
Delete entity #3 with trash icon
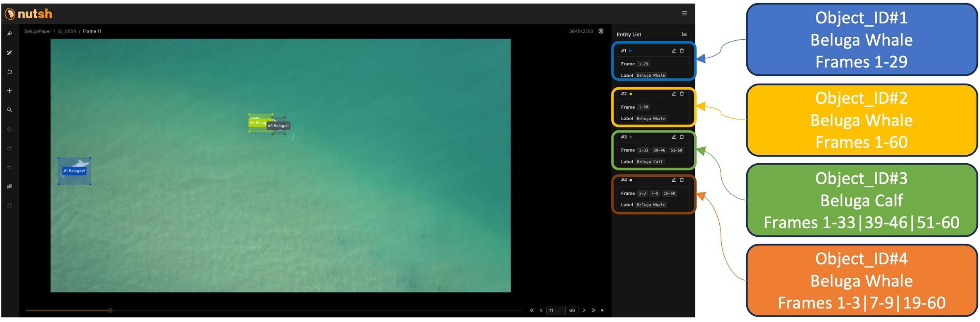pos(682,137)
